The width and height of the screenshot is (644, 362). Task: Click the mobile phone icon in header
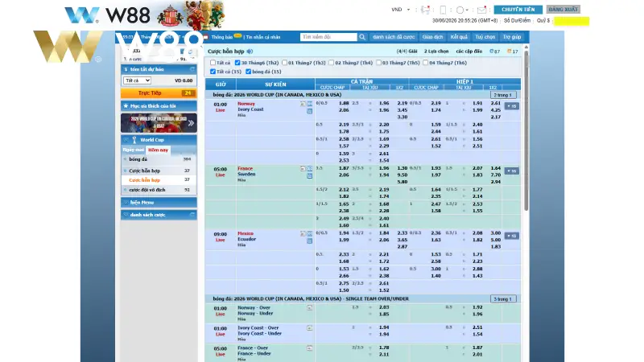(443, 10)
